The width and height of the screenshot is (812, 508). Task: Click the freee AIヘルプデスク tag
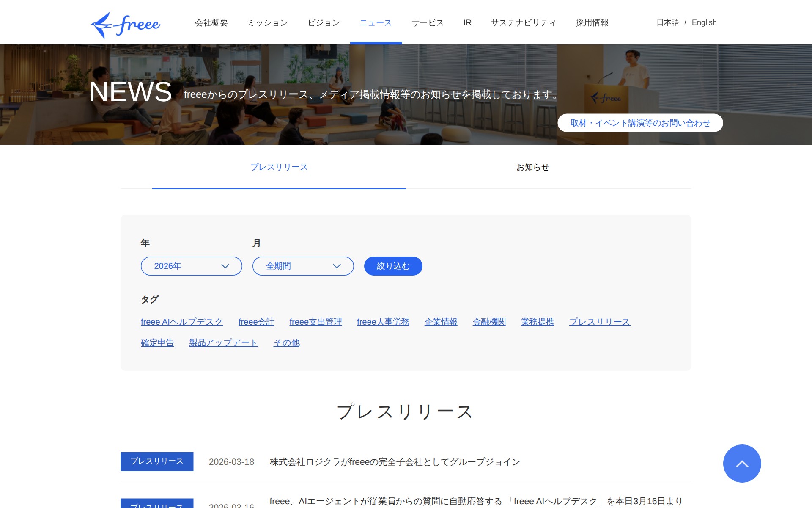(x=182, y=322)
